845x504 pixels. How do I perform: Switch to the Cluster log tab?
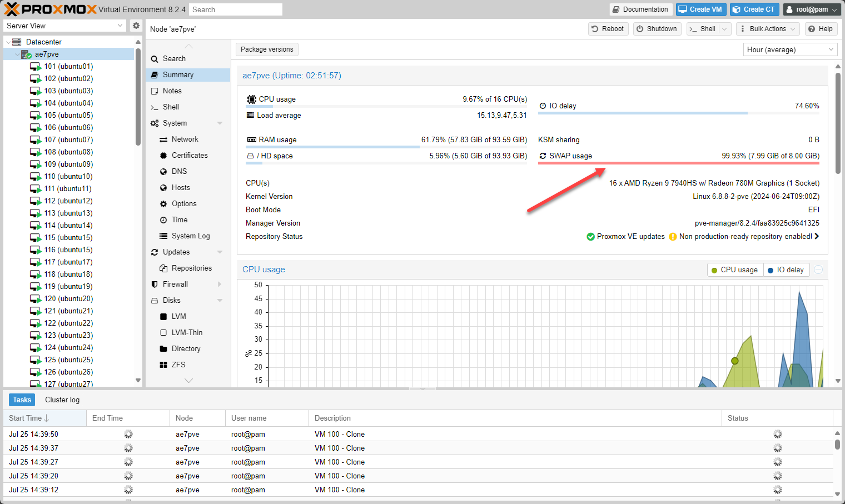coord(62,400)
